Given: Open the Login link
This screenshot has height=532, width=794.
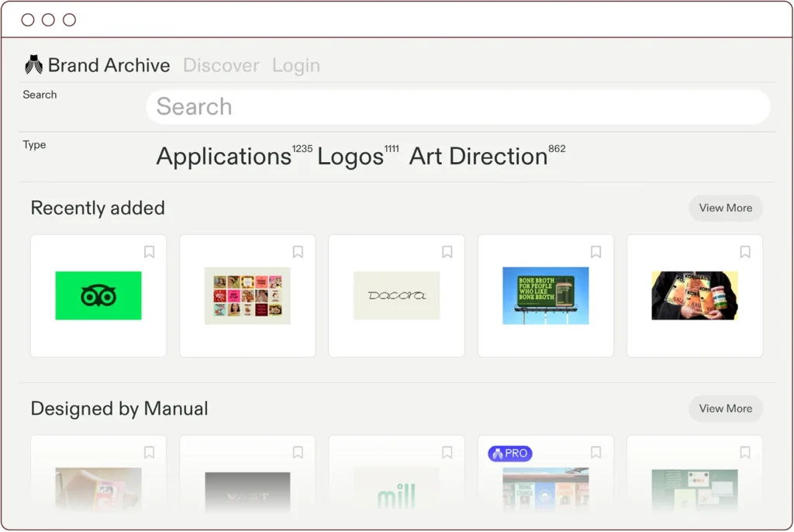Looking at the screenshot, I should click(295, 65).
